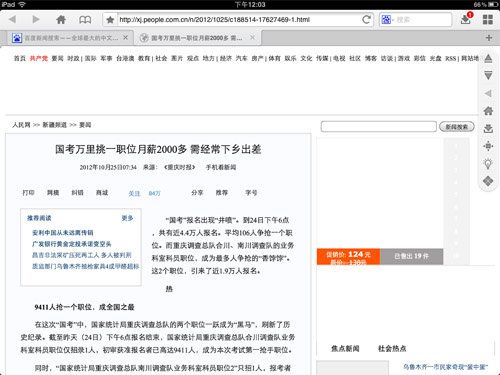Click the 《重庆时报》 source link
The height and width of the screenshot is (375, 500).
pyautogui.click(x=179, y=167)
